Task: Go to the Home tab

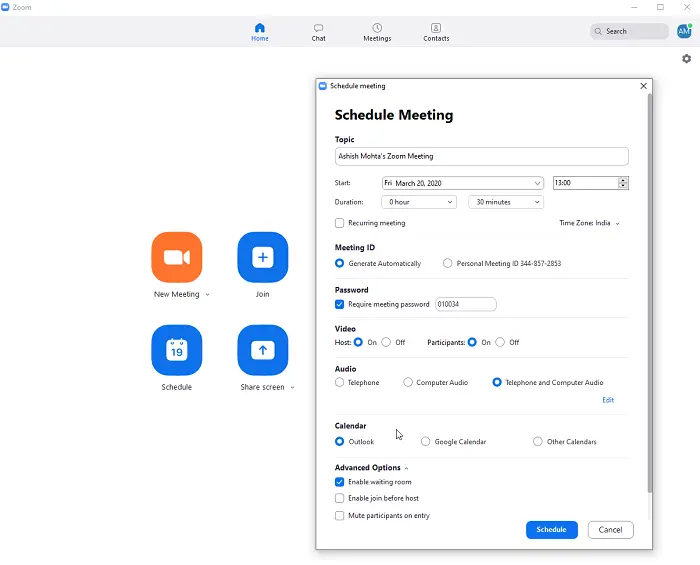Action: [x=260, y=32]
